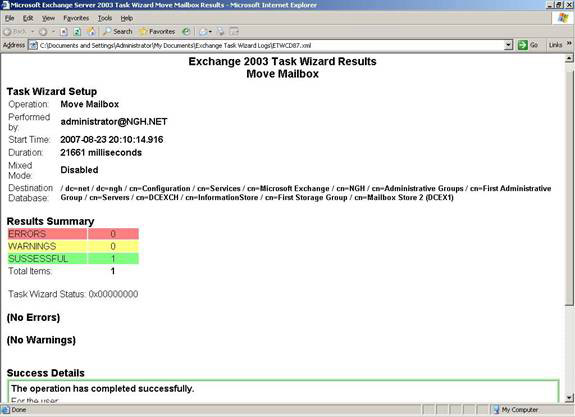This screenshot has width=575, height=417.
Task: Click the SUSSESSFUL count 1 cell
Action: click(113, 259)
